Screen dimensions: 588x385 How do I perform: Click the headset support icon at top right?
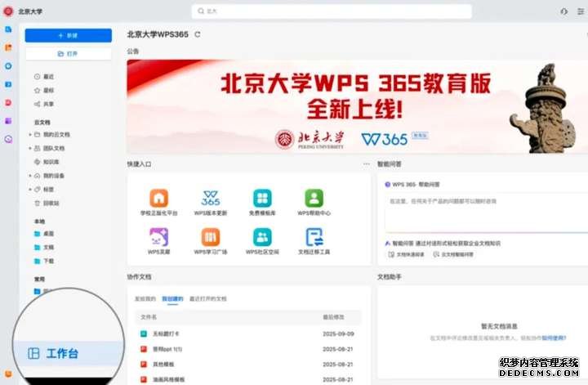click(x=563, y=11)
